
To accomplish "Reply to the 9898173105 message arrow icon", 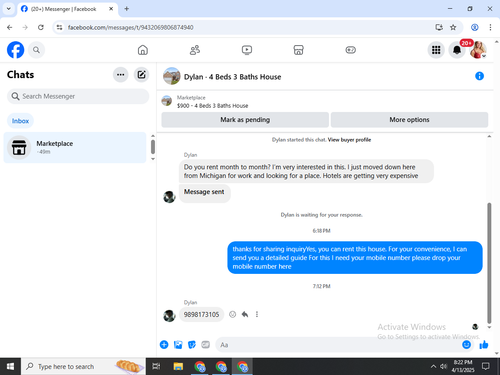I will (x=245, y=314).
